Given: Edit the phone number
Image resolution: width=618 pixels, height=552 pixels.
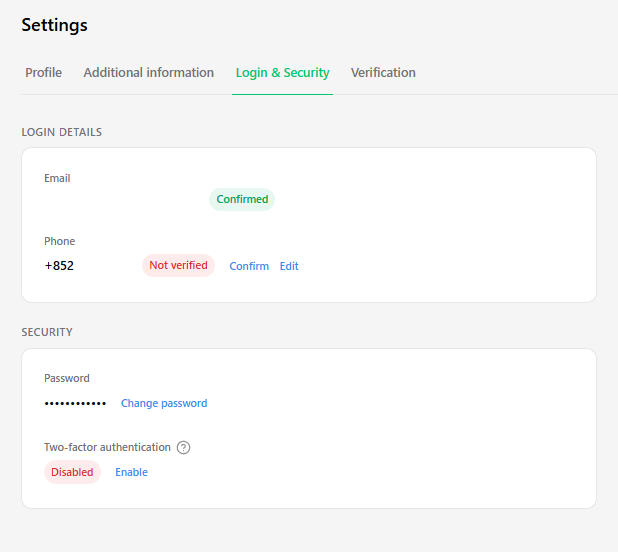Looking at the screenshot, I should [289, 266].
